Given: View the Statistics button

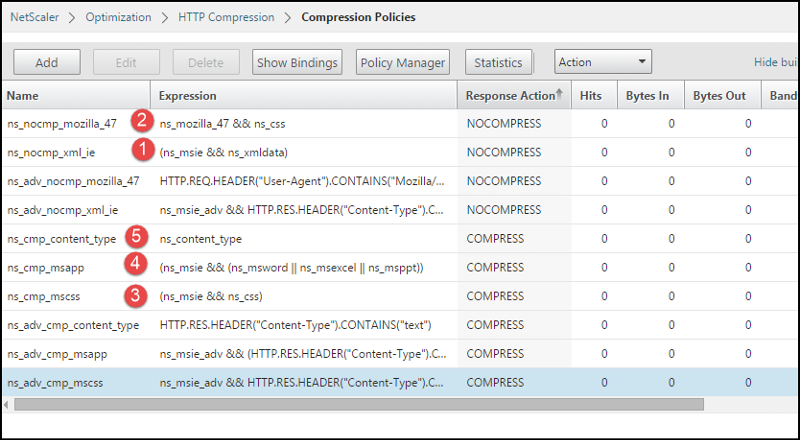Looking at the screenshot, I should pyautogui.click(x=498, y=62).
